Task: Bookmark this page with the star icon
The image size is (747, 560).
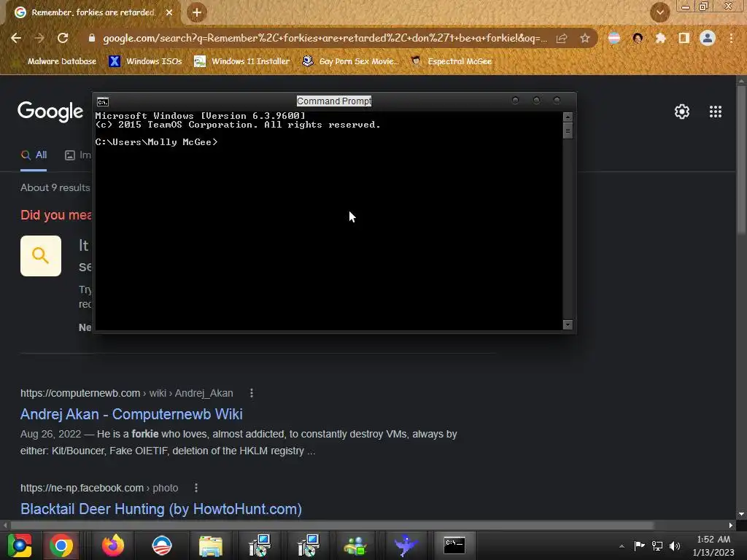Action: (x=585, y=38)
